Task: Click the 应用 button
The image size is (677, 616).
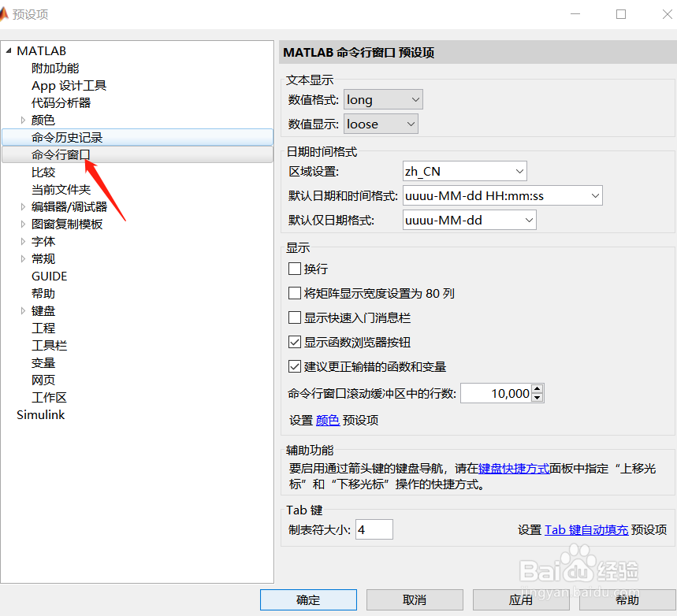Action: 521,600
